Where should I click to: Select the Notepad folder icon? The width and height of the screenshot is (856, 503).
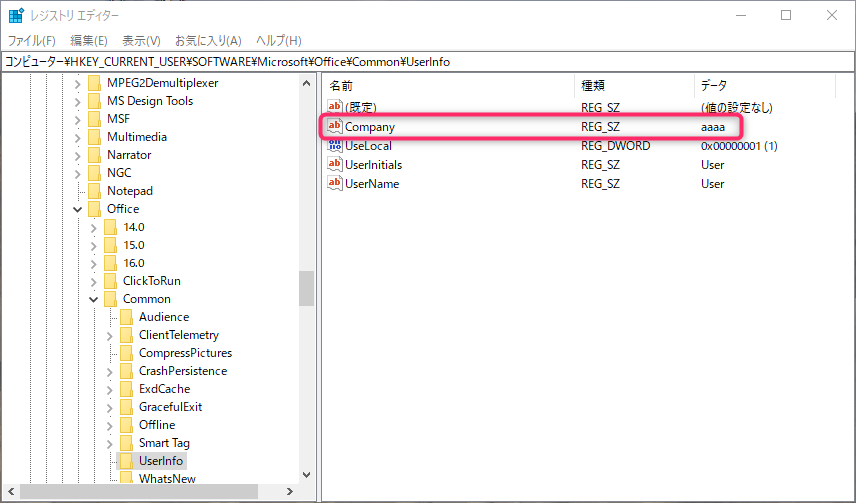(x=94, y=191)
